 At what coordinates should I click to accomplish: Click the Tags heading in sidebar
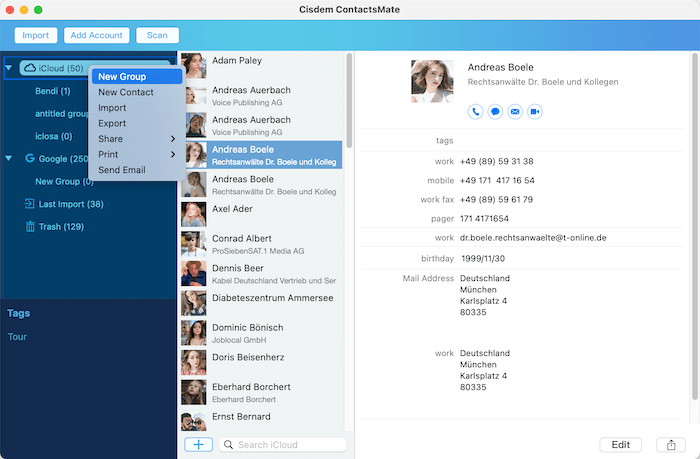18,313
